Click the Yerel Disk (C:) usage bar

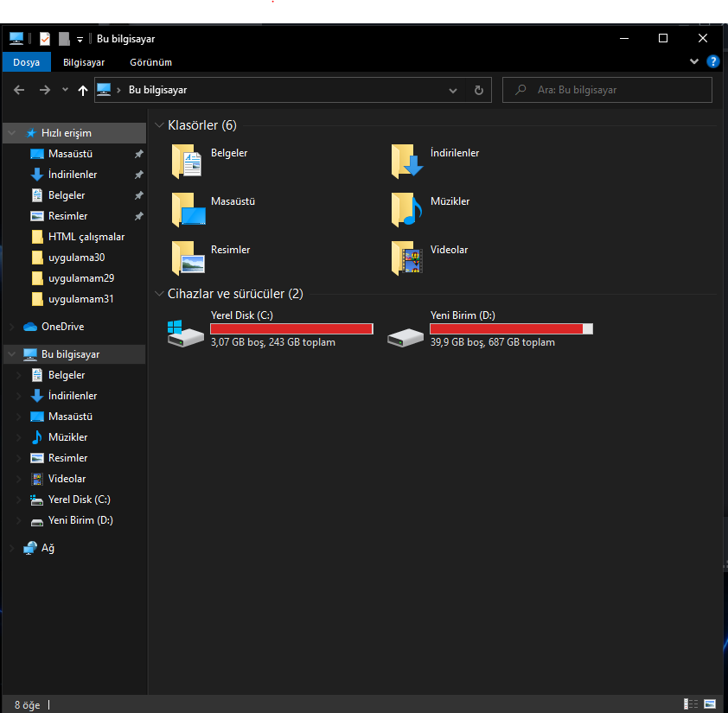tap(291, 328)
